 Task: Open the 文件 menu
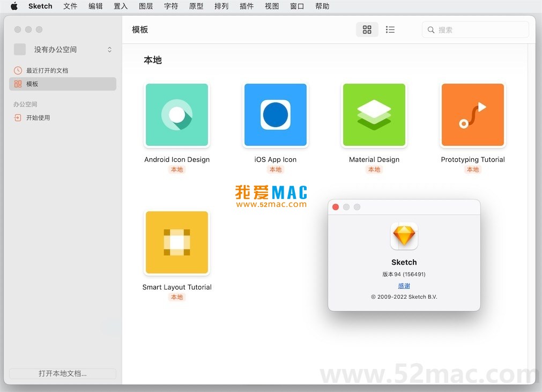point(70,6)
